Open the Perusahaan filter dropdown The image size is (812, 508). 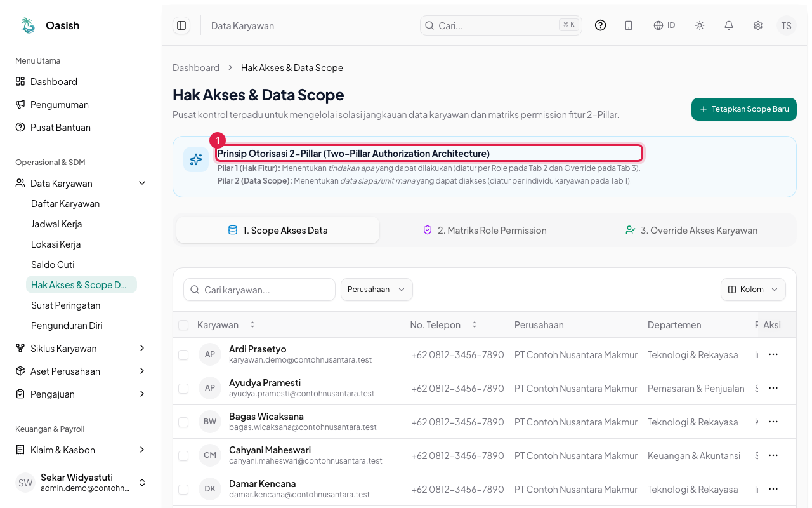(x=377, y=290)
